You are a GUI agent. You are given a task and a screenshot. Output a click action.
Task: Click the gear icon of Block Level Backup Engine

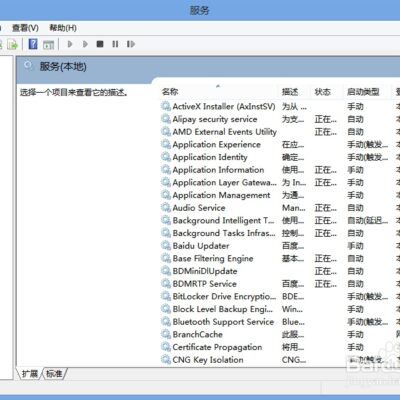tap(166, 309)
